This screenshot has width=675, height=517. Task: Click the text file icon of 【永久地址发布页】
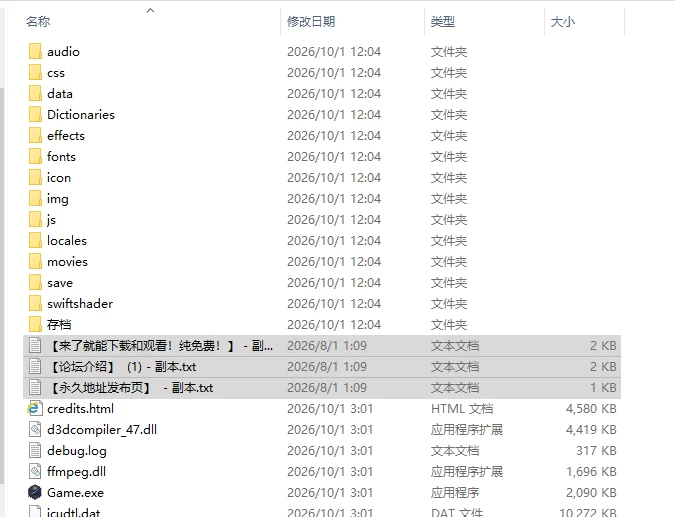35,388
